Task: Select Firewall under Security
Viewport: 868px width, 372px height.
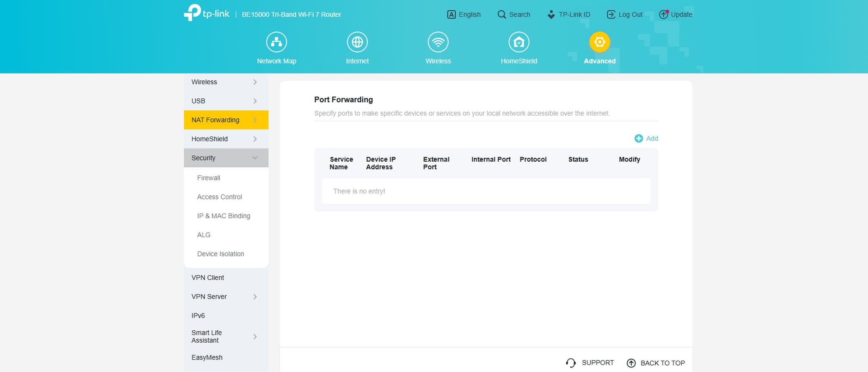Action: 208,178
